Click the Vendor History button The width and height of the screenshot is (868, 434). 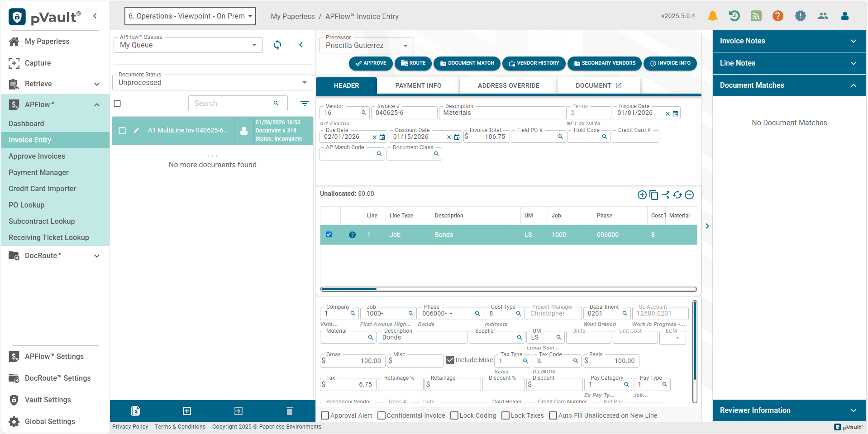point(534,63)
